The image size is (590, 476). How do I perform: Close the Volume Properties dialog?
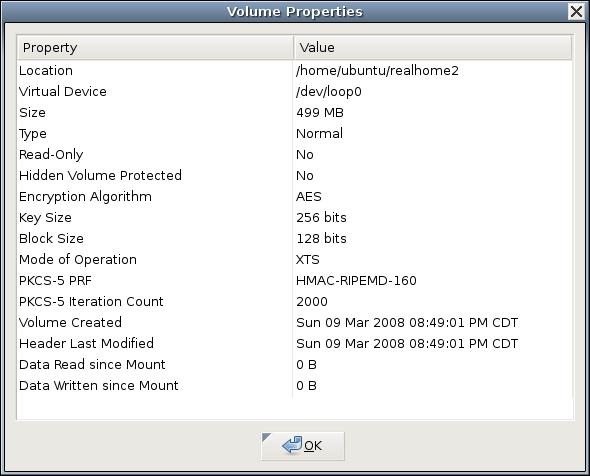click(x=576, y=12)
